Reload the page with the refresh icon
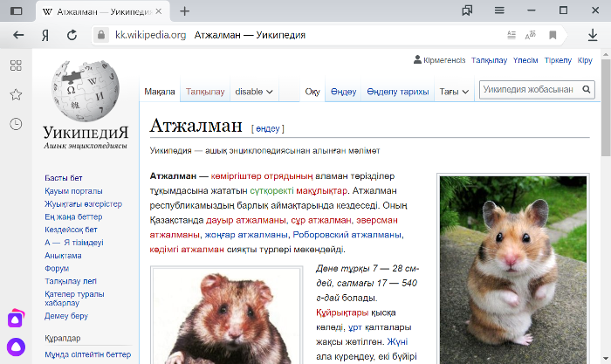Screen dimensions: 611x364 pyautogui.click(x=72, y=35)
